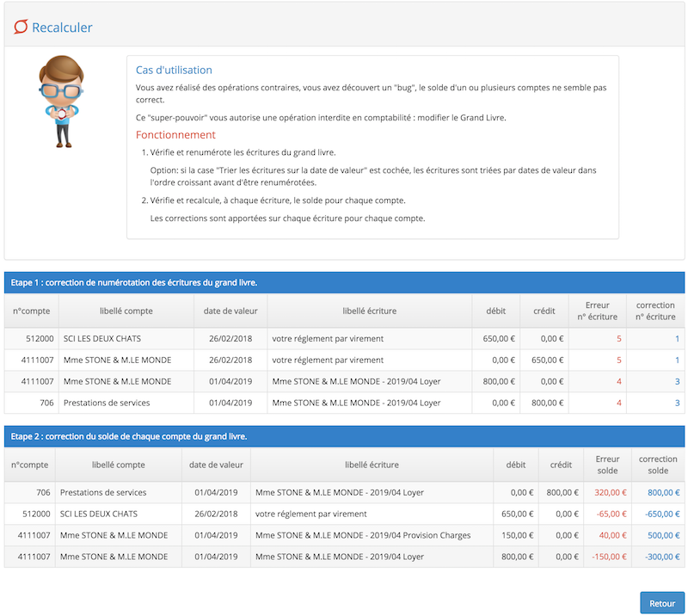Click the -150,00 € red error solde
This screenshot has height=616, width=688.
(x=607, y=557)
